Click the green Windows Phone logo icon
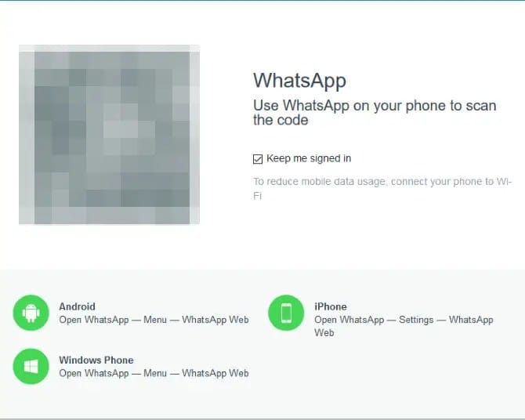 31,367
